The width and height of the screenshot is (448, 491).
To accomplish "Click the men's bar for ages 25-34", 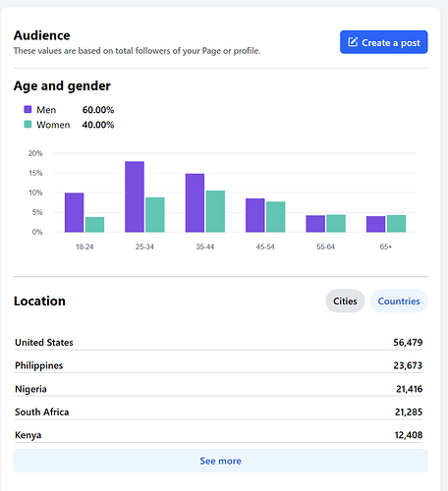I will coord(135,196).
